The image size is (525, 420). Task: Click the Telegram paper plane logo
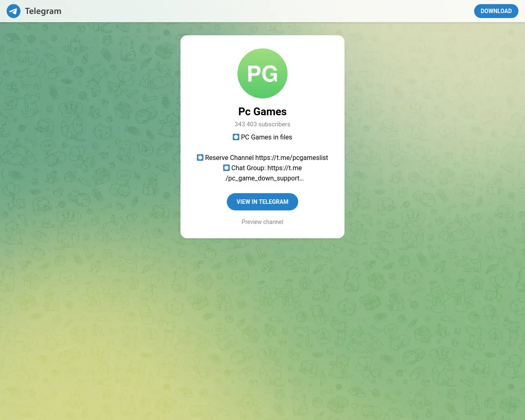point(14,11)
